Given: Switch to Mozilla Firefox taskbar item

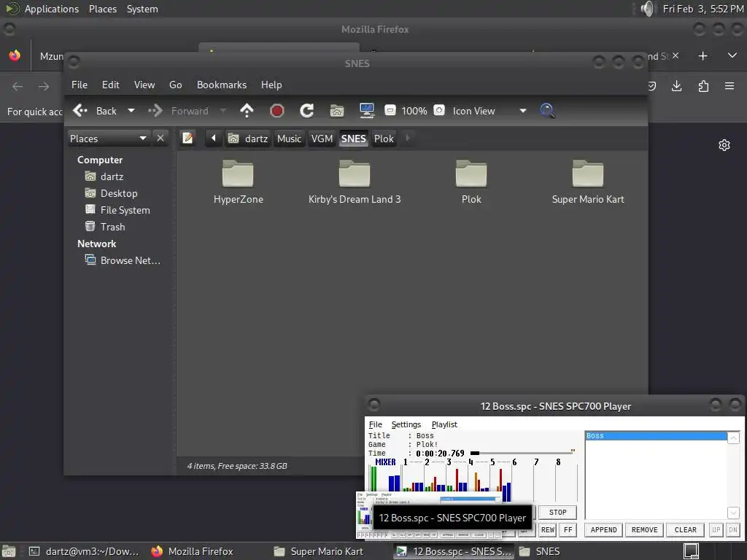Looking at the screenshot, I should (x=193, y=551).
